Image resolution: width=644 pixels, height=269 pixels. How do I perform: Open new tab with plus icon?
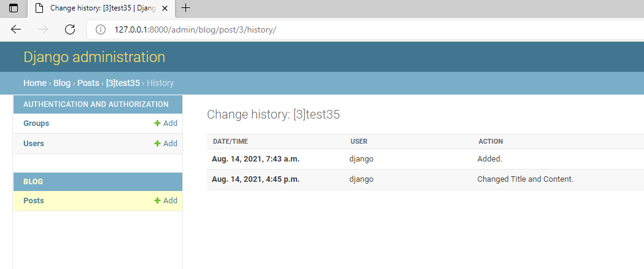[185, 8]
